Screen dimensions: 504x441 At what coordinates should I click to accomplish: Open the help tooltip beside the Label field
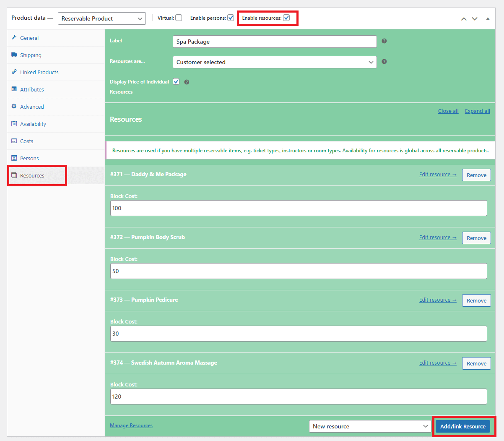point(384,41)
